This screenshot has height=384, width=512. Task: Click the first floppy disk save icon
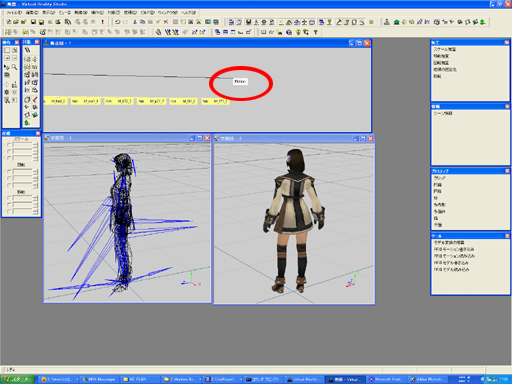(33, 22)
